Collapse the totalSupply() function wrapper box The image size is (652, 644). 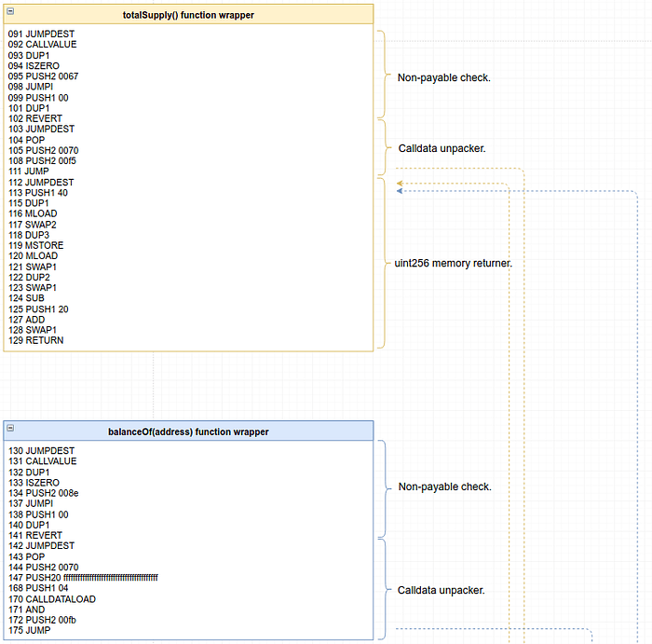[11, 11]
